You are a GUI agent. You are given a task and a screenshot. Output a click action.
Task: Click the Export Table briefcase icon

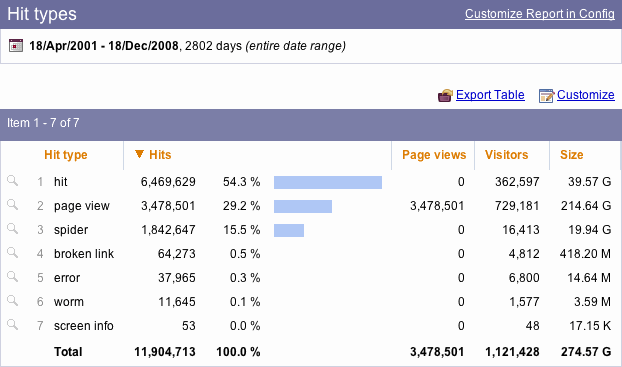tap(445, 96)
